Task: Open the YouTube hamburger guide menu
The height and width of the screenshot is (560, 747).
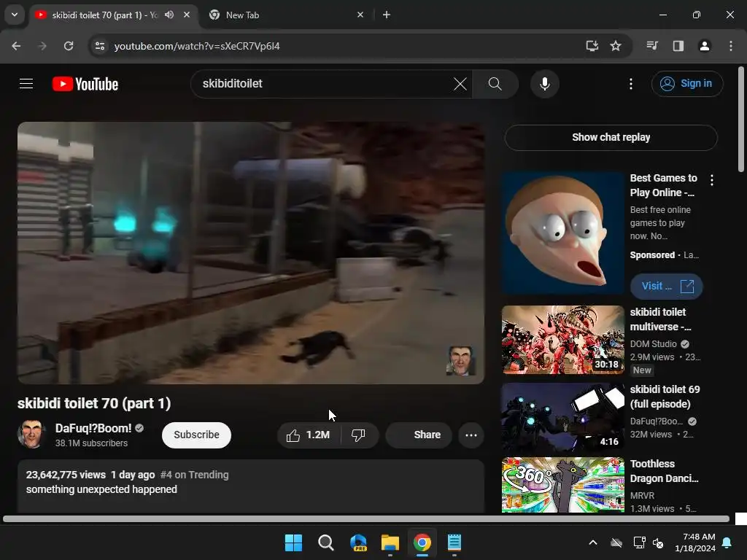Action: [x=26, y=84]
